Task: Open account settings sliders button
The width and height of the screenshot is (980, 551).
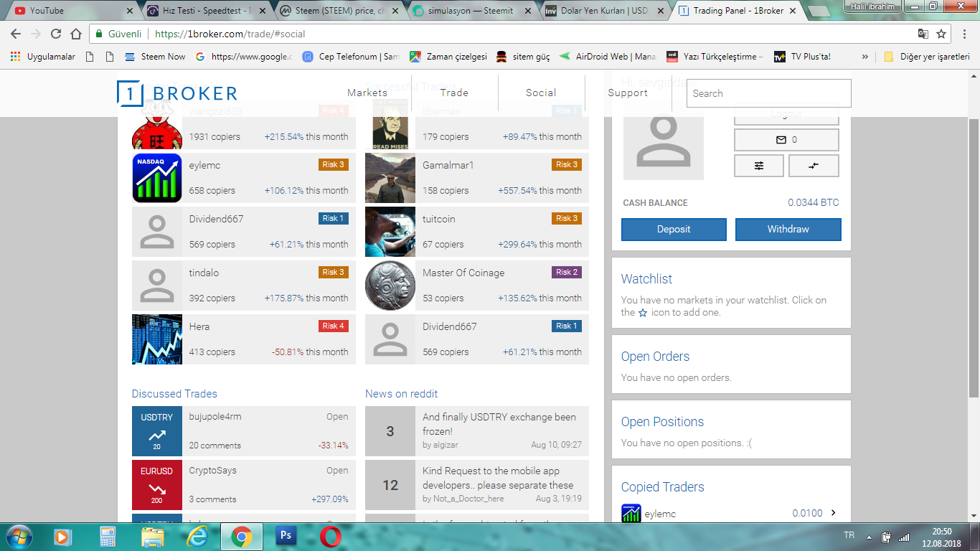Action: tap(759, 166)
